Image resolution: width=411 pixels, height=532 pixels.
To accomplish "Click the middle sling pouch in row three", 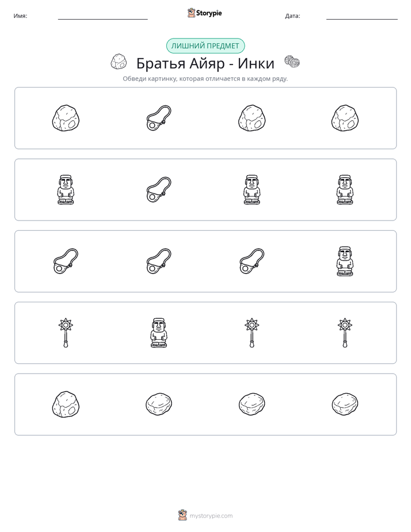I will 159,261.
